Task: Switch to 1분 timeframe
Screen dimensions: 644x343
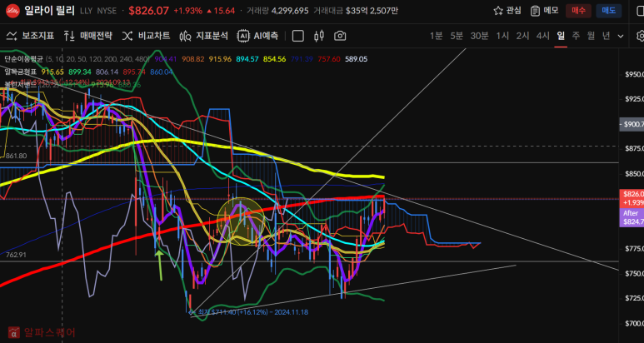Action: coord(437,36)
